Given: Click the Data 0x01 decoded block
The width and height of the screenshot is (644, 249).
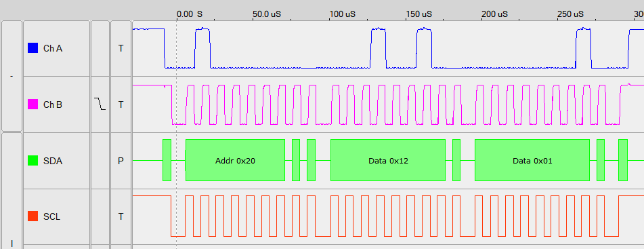Looking at the screenshot, I should [532, 160].
